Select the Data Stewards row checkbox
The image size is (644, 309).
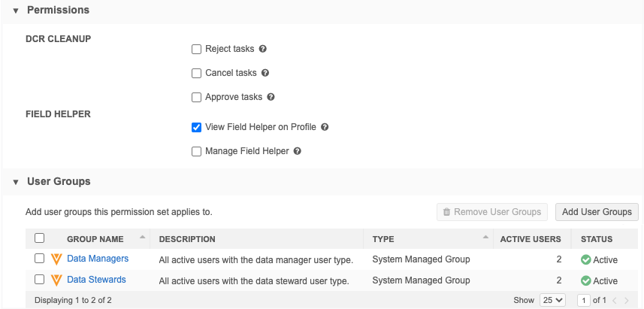tap(40, 280)
